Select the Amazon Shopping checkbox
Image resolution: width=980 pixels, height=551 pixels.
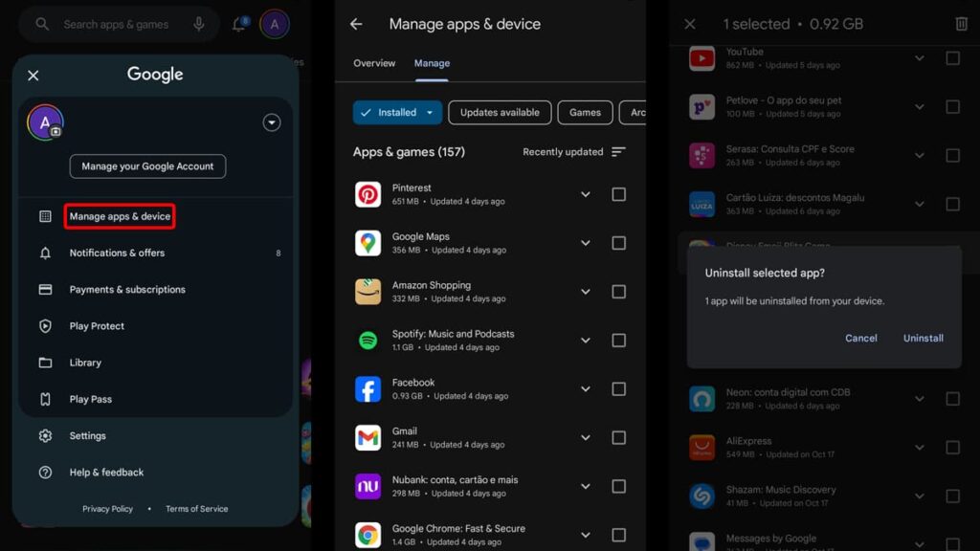(618, 292)
